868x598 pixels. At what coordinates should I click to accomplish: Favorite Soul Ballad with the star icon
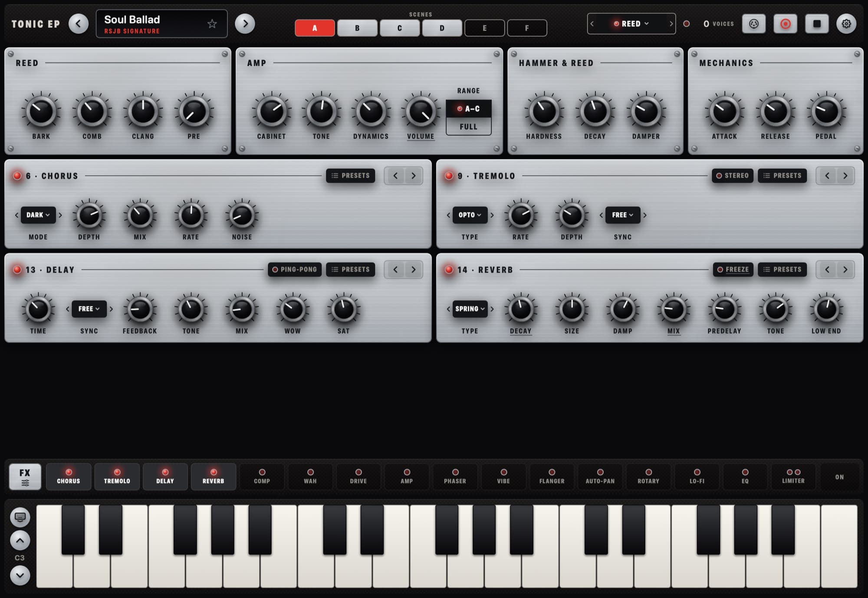tap(212, 23)
